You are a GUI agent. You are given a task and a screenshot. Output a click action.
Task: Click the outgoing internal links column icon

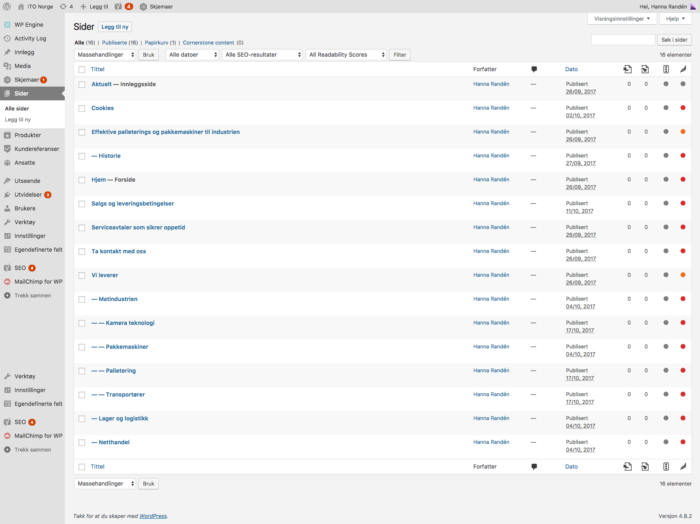[x=628, y=69]
